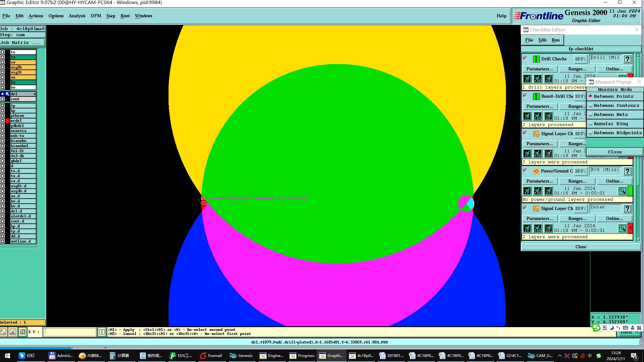Click the Drill Checks green drill icon

click(x=536, y=59)
